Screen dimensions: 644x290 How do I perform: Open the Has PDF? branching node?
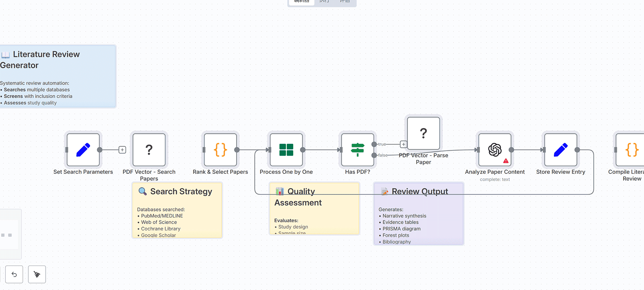click(x=357, y=150)
